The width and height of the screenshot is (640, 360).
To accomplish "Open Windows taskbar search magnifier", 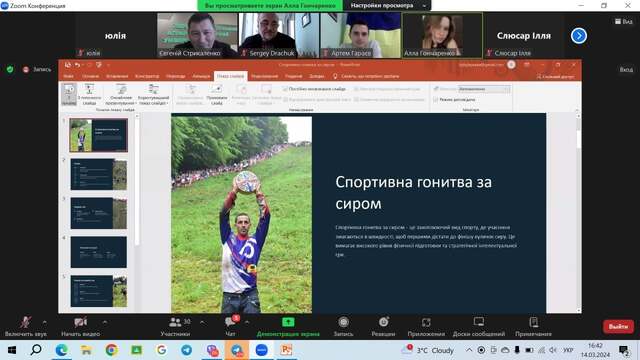I will pyautogui.click(x=36, y=350).
